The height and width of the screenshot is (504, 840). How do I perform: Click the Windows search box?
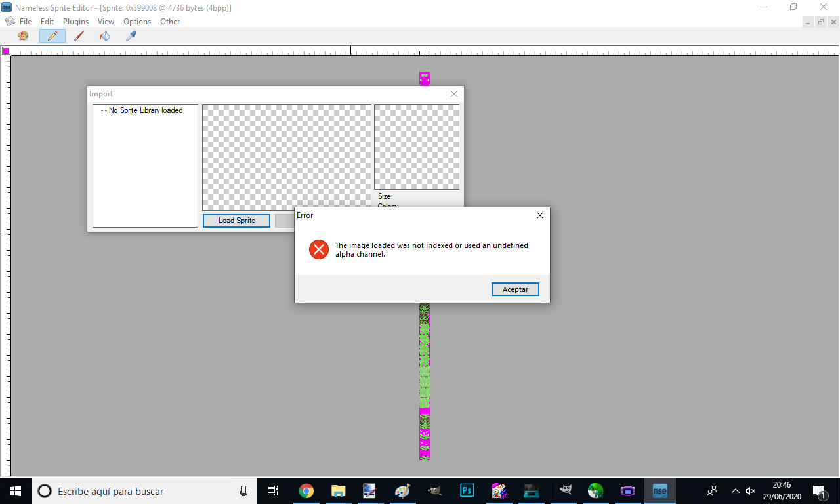[x=144, y=491]
